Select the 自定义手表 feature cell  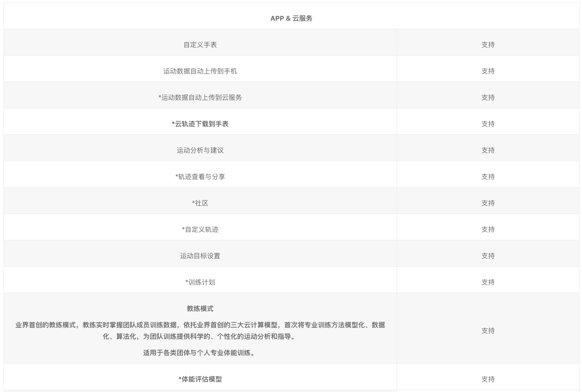[200, 45]
